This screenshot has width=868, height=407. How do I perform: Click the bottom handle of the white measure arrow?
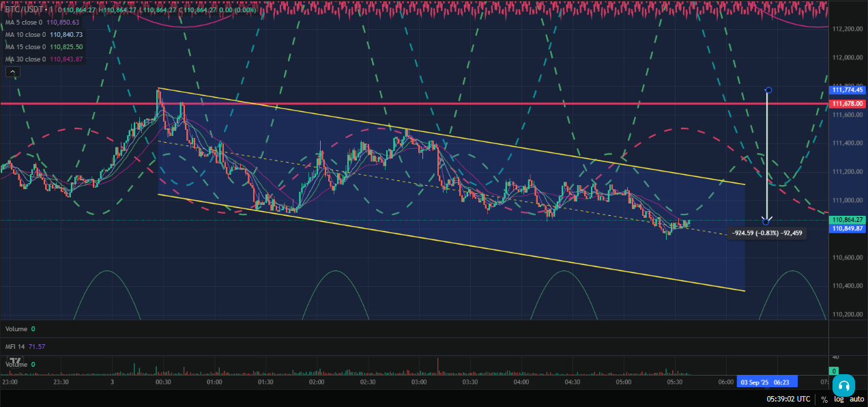coord(766,221)
